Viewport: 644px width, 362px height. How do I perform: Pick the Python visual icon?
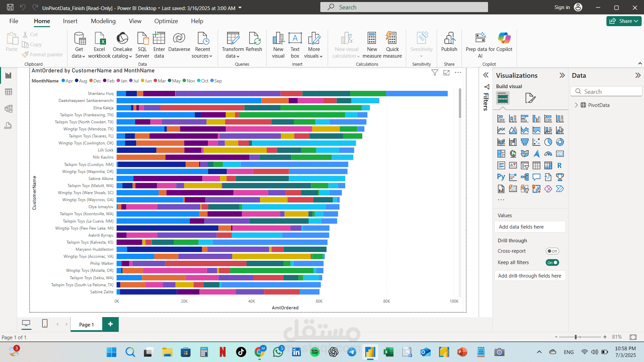(501, 177)
